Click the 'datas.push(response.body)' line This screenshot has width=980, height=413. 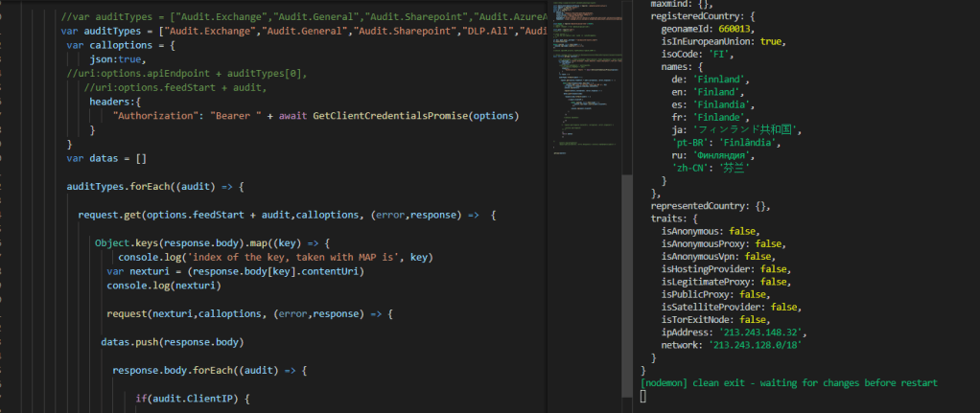tap(173, 342)
